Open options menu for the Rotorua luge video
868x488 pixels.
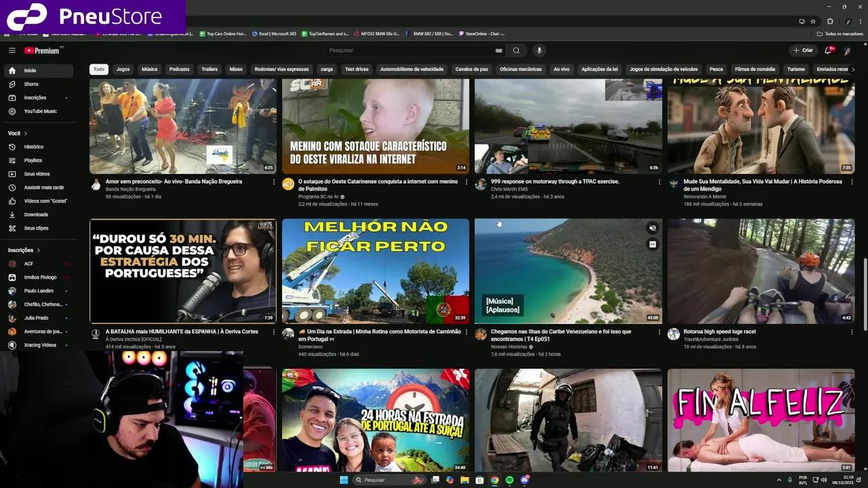click(852, 332)
